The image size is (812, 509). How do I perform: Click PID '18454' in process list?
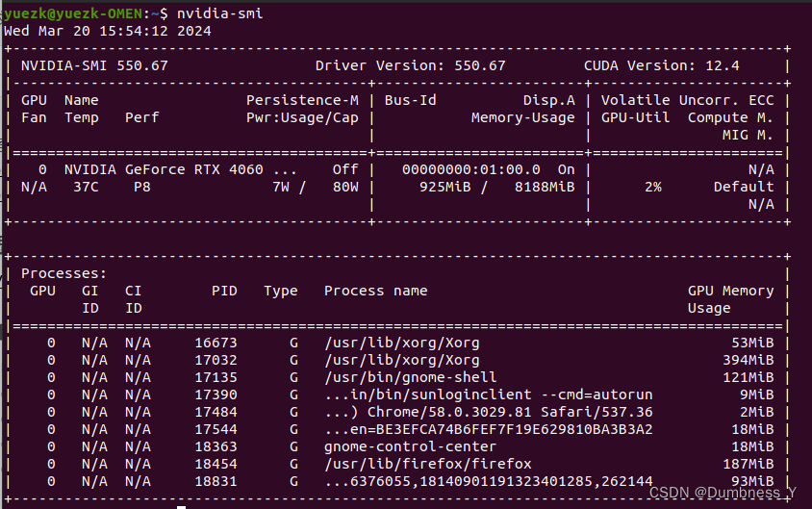coord(216,464)
